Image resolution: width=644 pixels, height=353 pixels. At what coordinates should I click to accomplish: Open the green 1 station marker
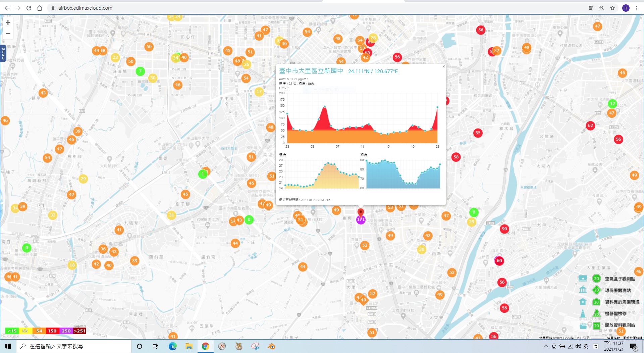[x=203, y=174]
